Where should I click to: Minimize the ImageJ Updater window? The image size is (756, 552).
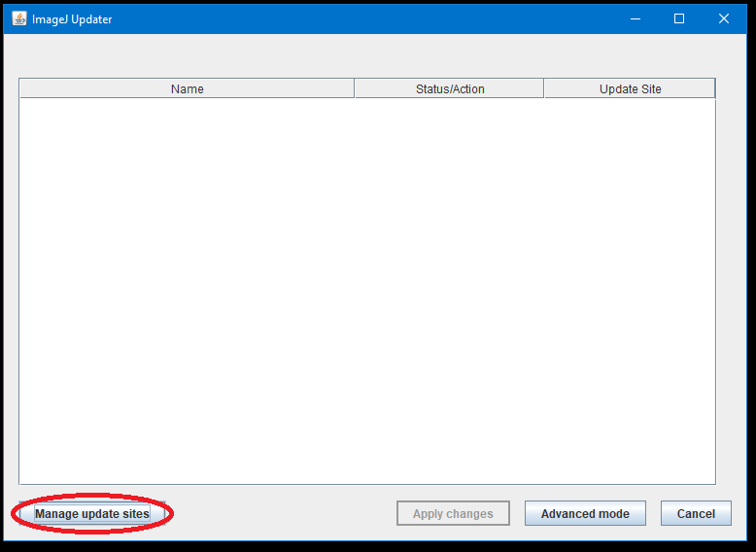pos(636,18)
